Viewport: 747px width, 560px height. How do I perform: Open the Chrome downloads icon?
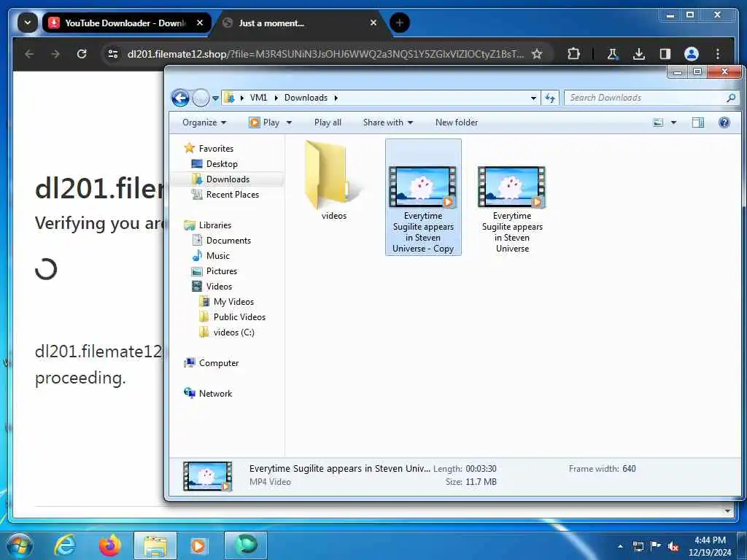[639, 54]
